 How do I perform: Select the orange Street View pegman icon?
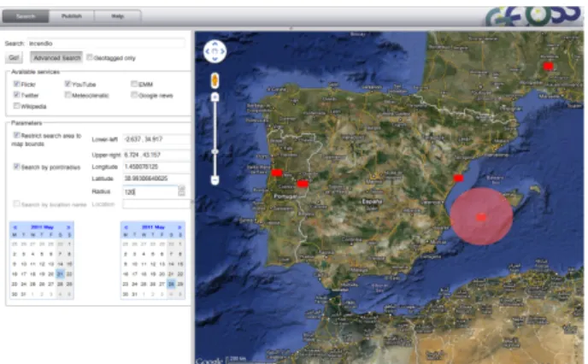[x=215, y=80]
